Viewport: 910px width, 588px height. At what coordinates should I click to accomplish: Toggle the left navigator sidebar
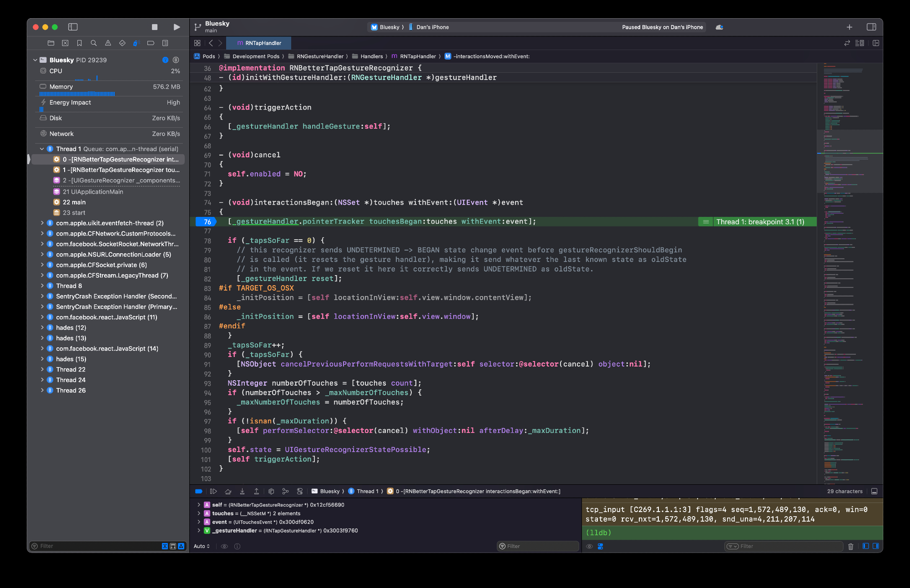coord(73,27)
